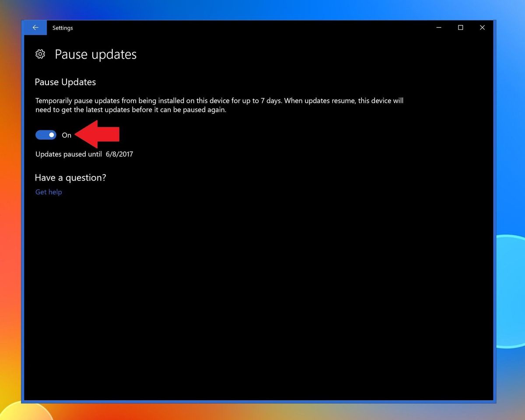
Task: Click the red arrow pointing at the toggle
Action: 96,134
